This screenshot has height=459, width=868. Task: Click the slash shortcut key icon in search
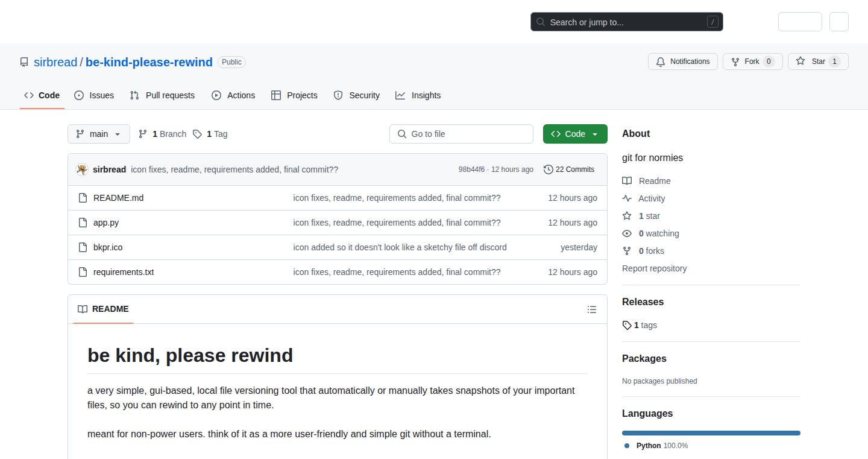pyautogui.click(x=713, y=22)
